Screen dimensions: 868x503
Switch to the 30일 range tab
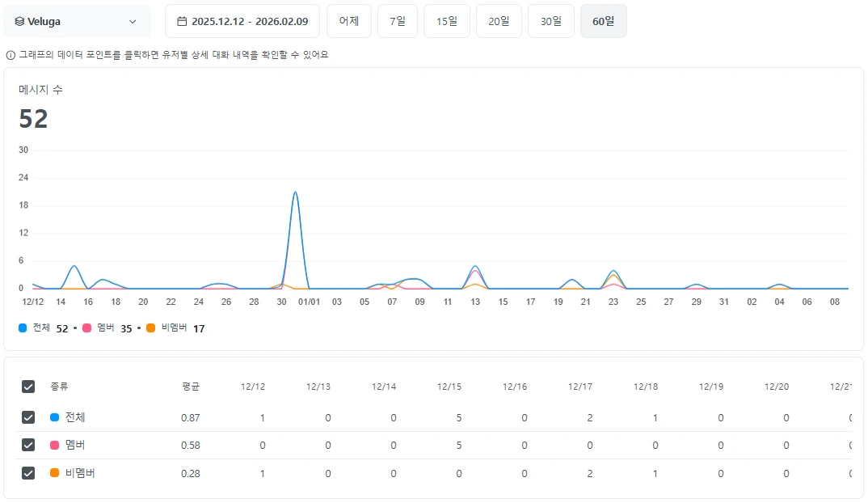pyautogui.click(x=550, y=21)
